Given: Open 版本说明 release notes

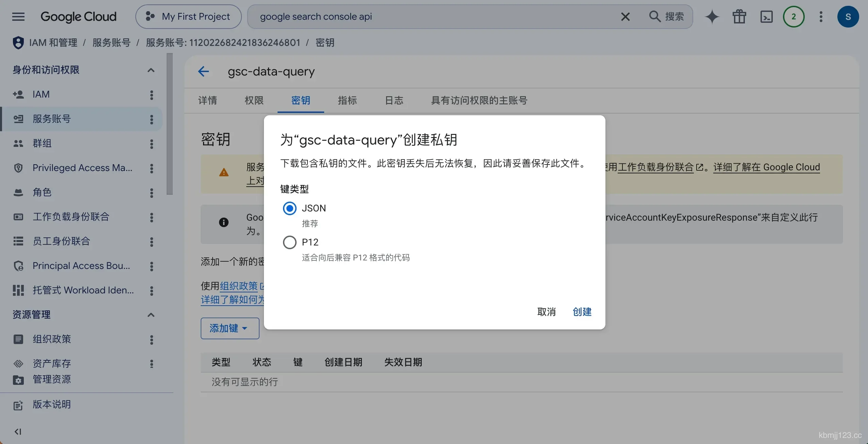Looking at the screenshot, I should pyautogui.click(x=52, y=404).
